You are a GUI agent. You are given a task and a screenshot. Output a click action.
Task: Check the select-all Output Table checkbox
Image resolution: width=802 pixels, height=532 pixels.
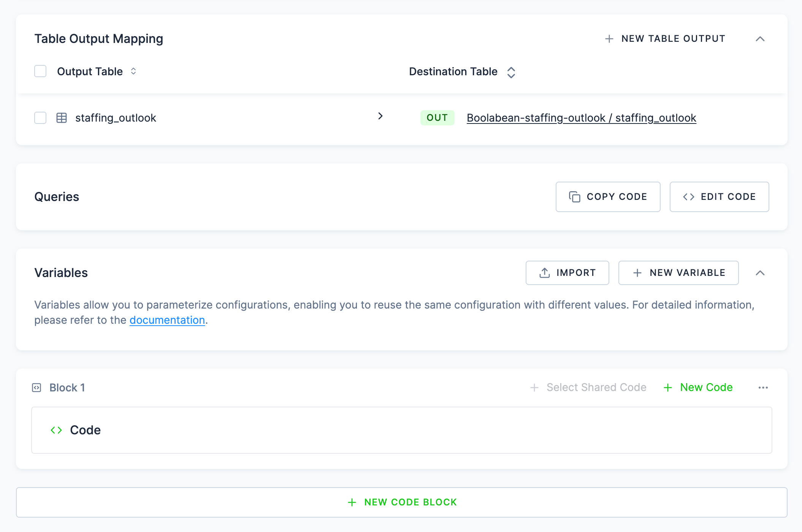40,71
